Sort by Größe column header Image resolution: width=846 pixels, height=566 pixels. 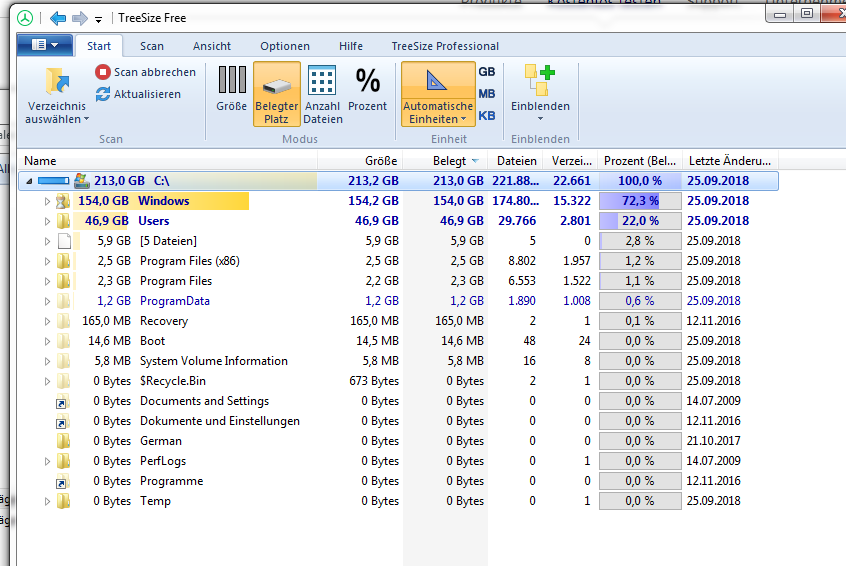point(360,161)
